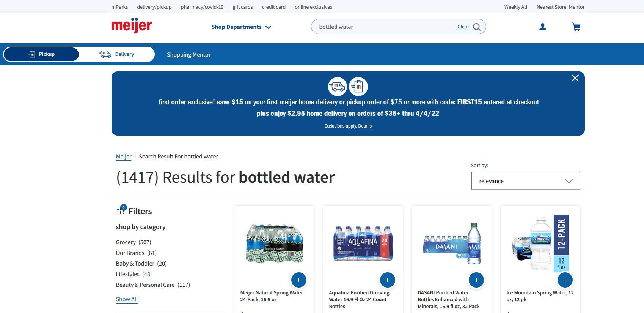This screenshot has height=313, width=644.
Task: Open Ice Mountain water product image
Action: pyautogui.click(x=540, y=243)
